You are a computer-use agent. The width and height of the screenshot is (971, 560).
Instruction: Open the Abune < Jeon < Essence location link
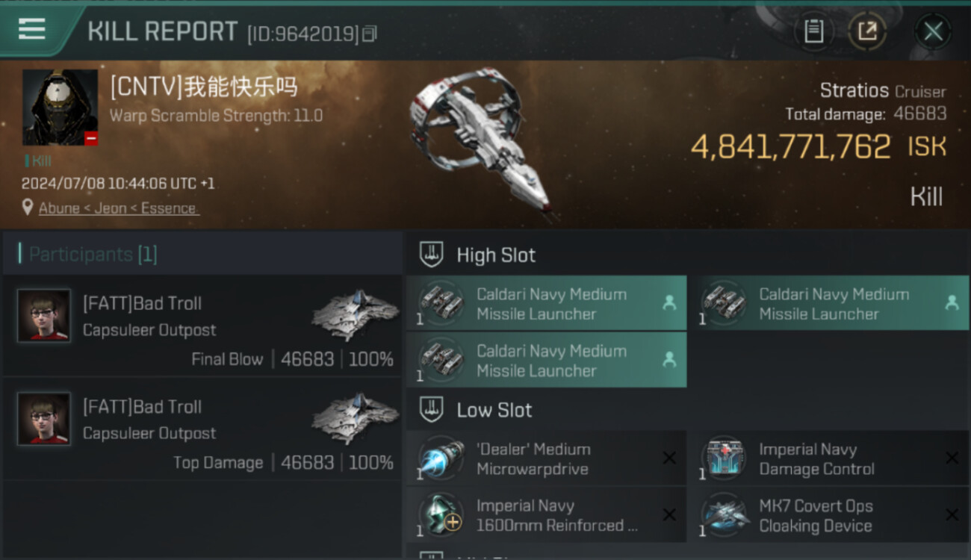point(117,208)
